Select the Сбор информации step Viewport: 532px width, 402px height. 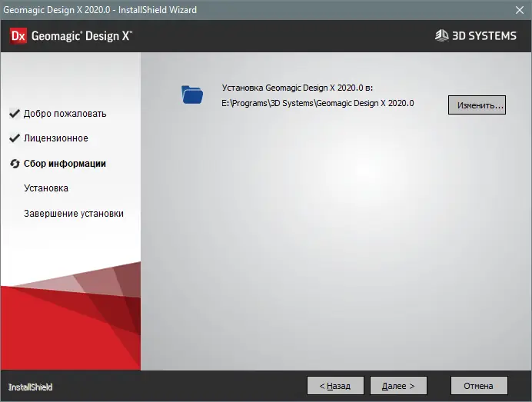tap(65, 164)
